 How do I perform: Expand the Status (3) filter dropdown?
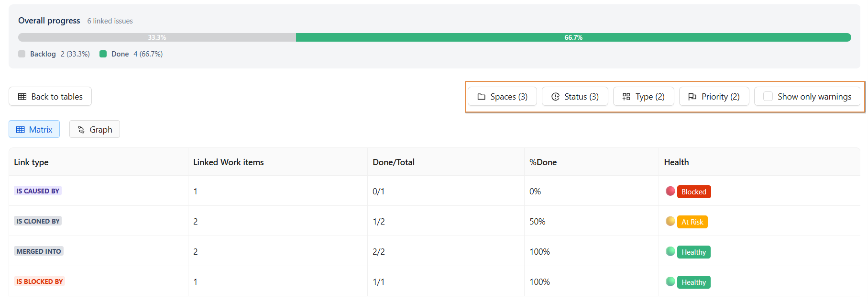(575, 97)
